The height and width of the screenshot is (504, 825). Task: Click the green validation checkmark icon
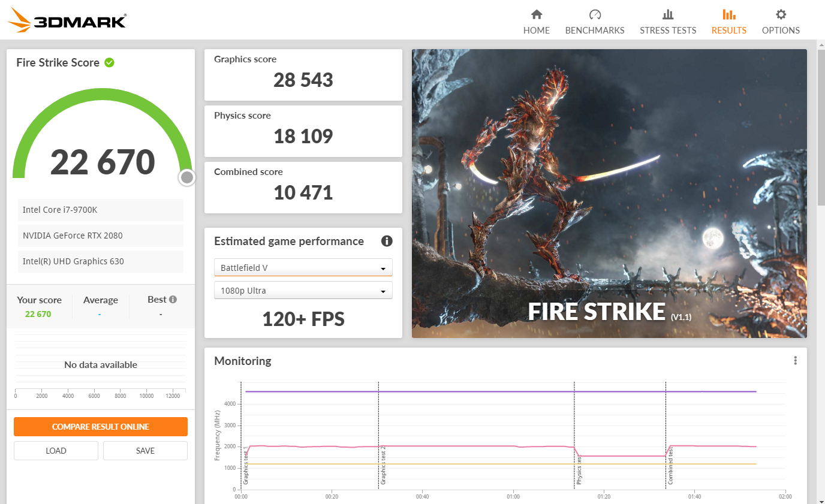point(109,62)
